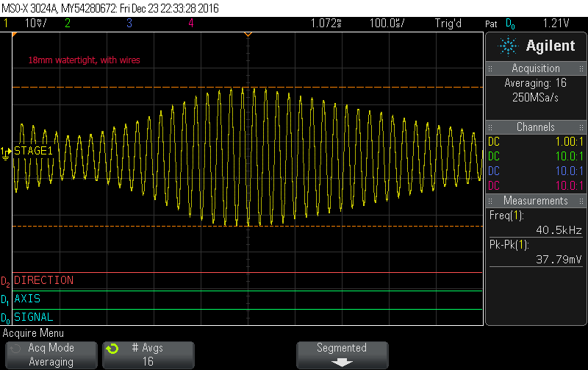
Task: Select the Measurements panel header
Action: tap(536, 201)
